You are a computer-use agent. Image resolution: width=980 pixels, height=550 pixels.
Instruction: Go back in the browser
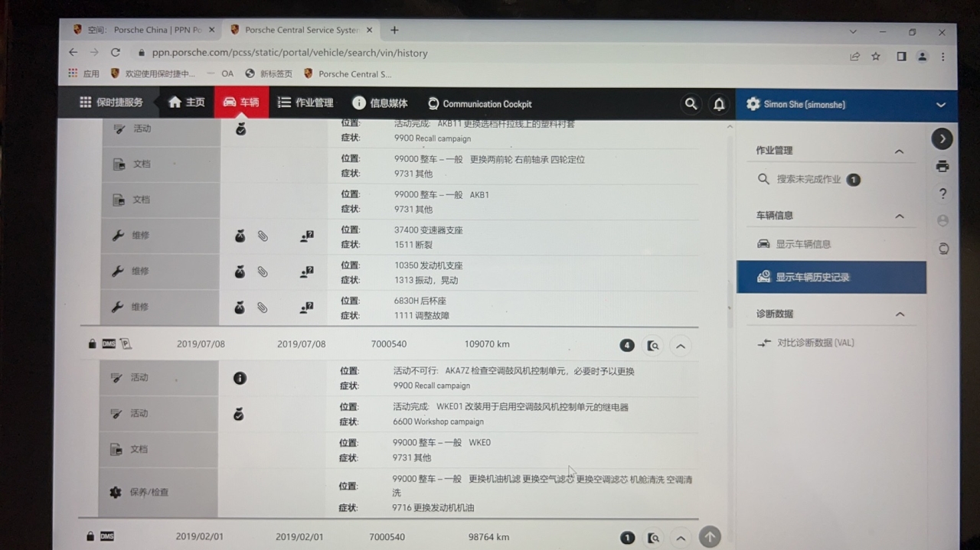click(x=73, y=52)
